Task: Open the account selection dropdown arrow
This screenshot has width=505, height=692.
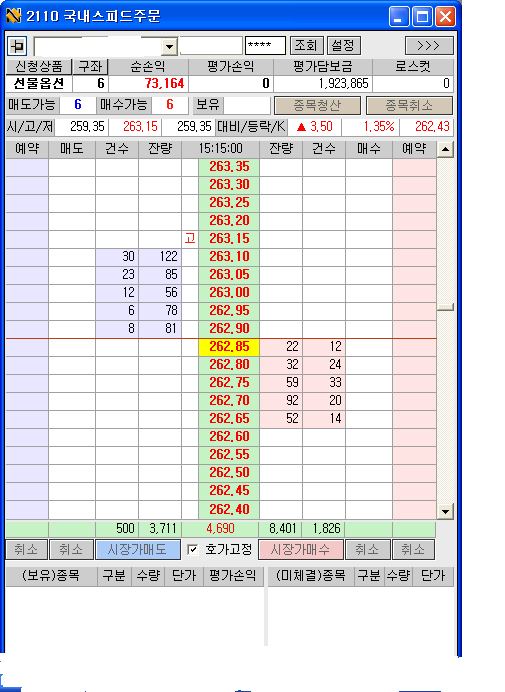Action: click(169, 46)
